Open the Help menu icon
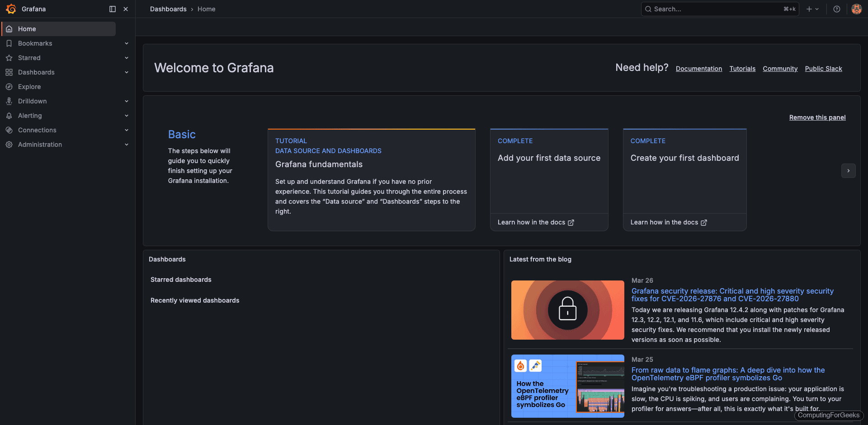Screen dimensions: 868x425 pyautogui.click(x=837, y=9)
